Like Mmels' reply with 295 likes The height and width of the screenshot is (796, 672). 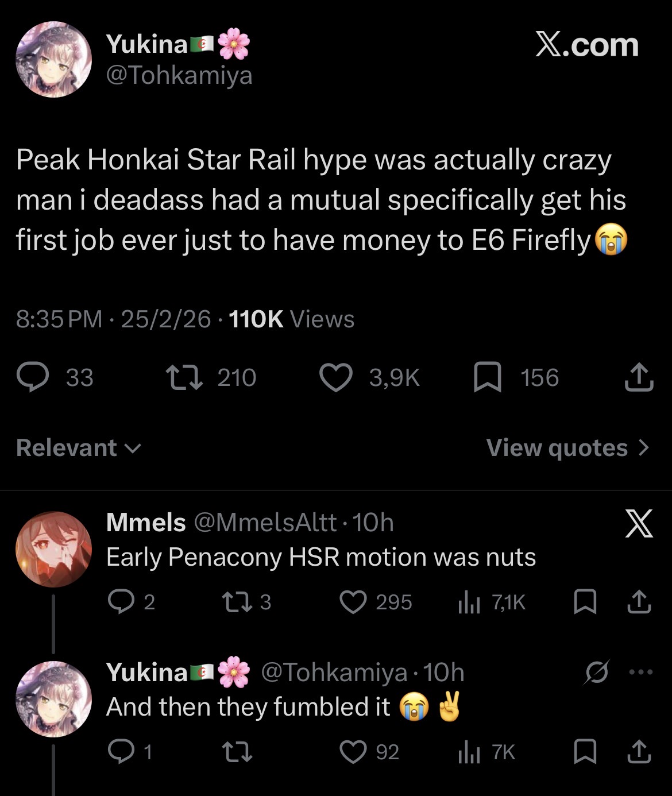353,602
